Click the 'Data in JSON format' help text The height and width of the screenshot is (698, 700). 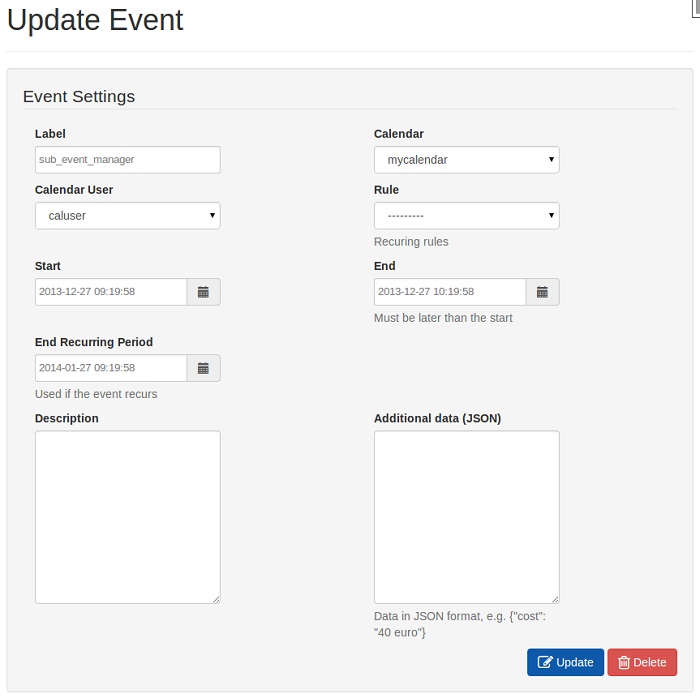click(460, 624)
